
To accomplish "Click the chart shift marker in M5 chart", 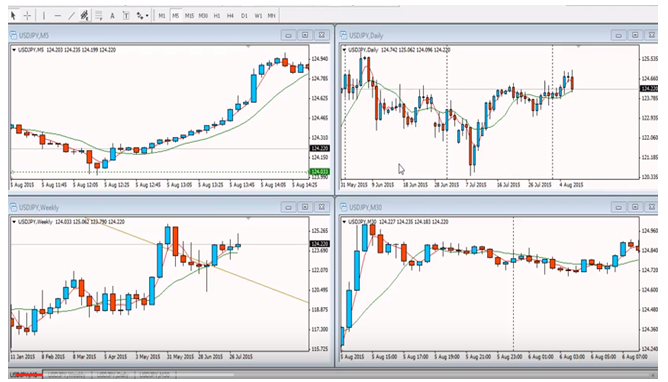I will pos(248,46).
